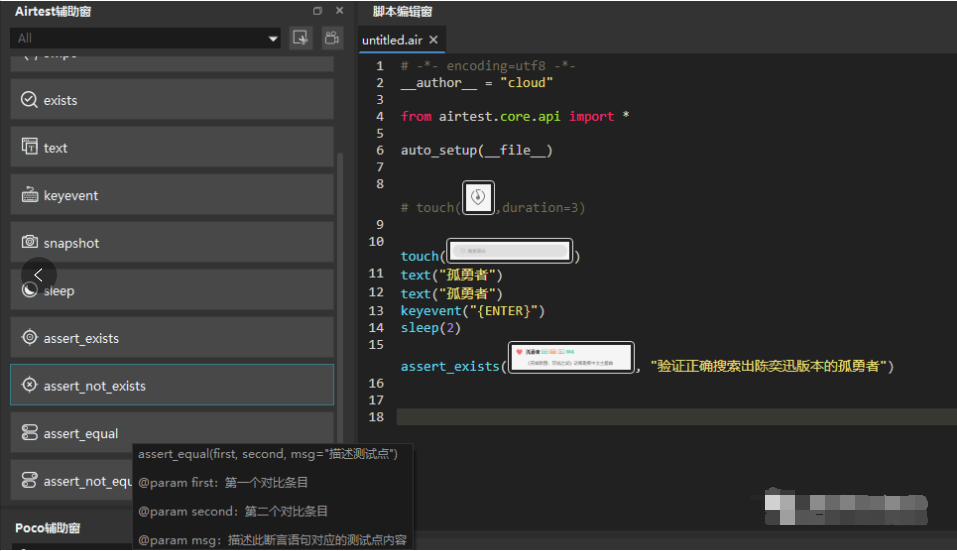Choose the snapshot command button
The height and width of the screenshot is (551, 957).
point(172,242)
